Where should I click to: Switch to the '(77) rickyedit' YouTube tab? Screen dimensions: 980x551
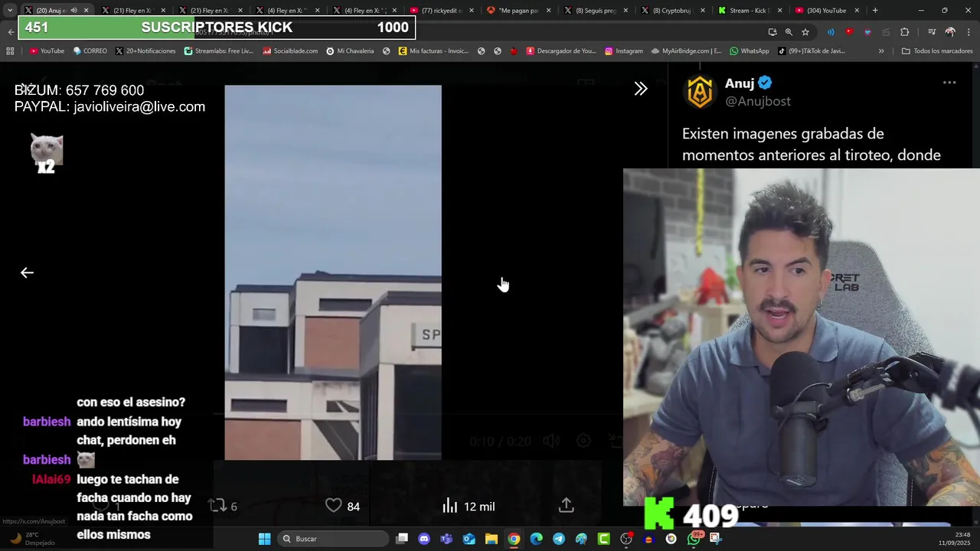443,11
